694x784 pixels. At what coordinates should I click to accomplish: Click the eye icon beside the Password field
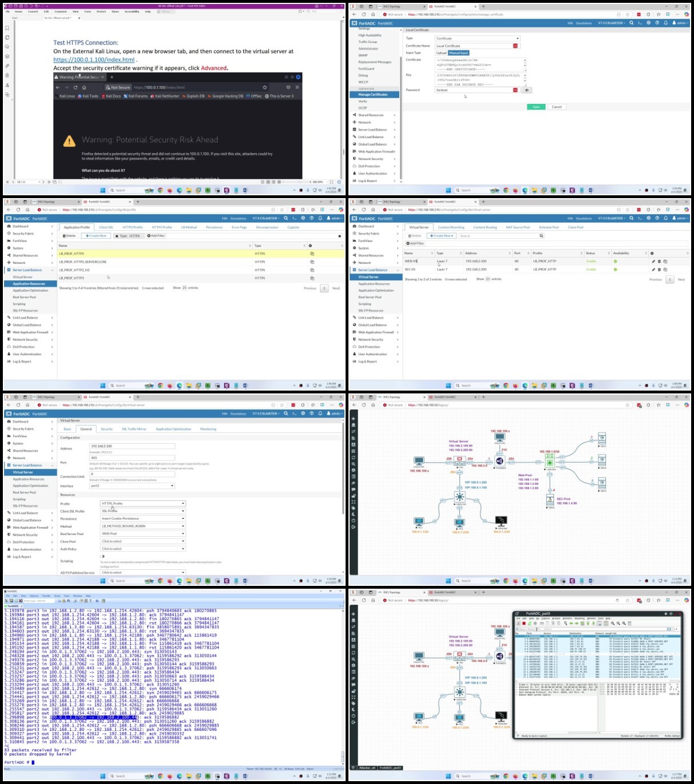527,90
